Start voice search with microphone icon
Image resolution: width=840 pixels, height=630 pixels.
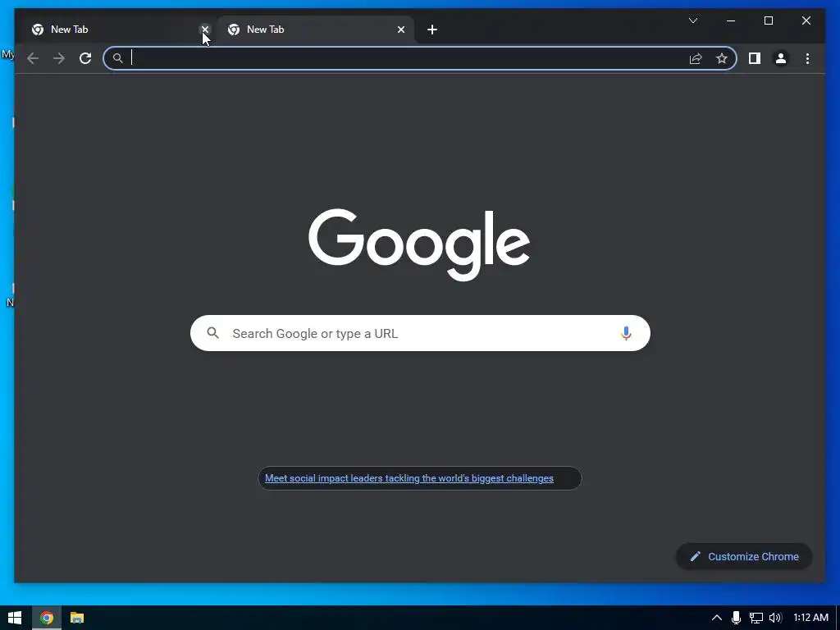click(626, 333)
